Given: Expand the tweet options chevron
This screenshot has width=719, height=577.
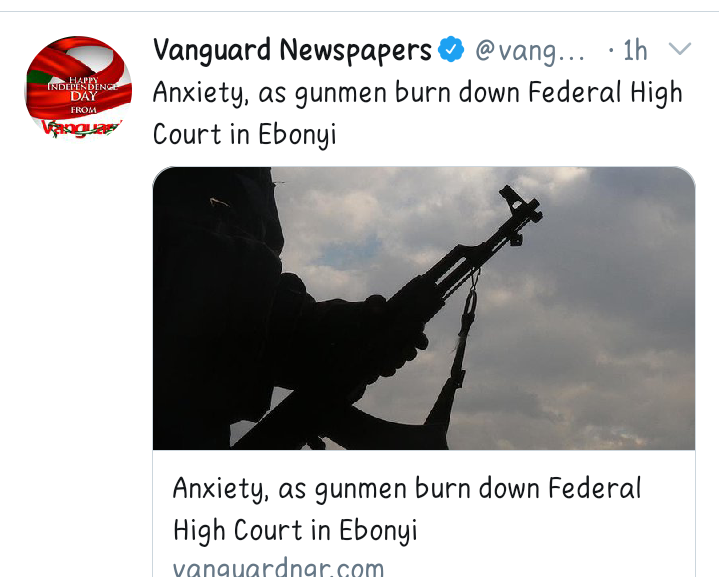Looking at the screenshot, I should 680,49.
